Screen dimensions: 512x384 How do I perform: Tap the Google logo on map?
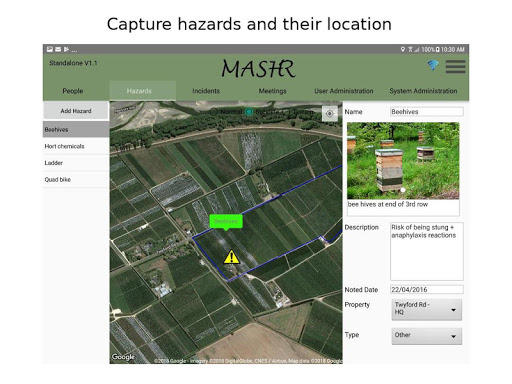pos(123,357)
